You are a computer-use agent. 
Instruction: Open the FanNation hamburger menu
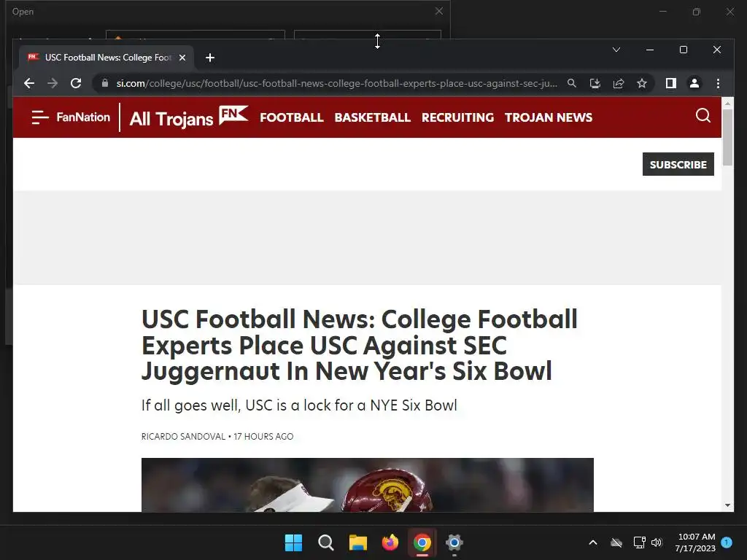tap(40, 117)
